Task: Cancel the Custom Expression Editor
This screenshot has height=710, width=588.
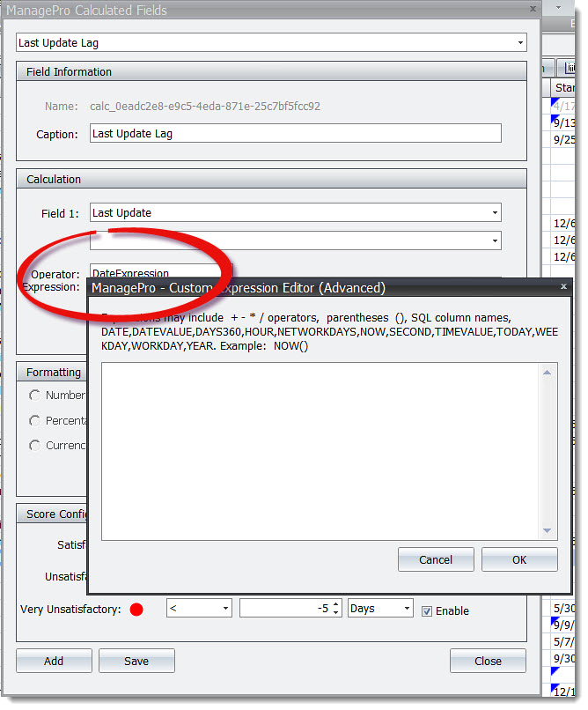Action: [436, 559]
